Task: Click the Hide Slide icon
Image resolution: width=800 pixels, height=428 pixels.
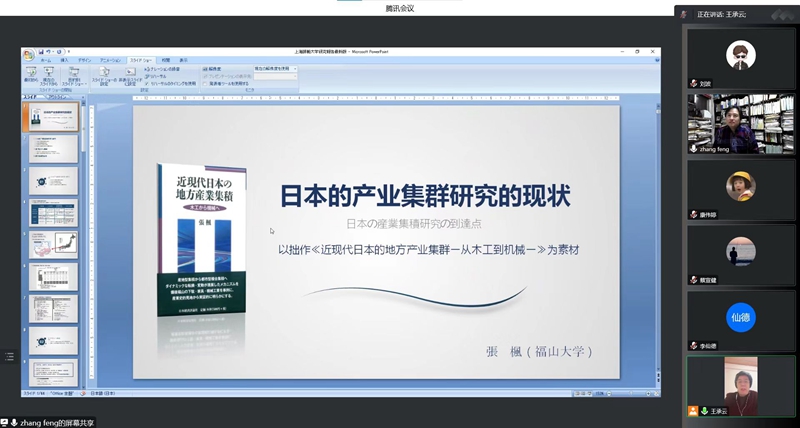Action: [x=129, y=73]
